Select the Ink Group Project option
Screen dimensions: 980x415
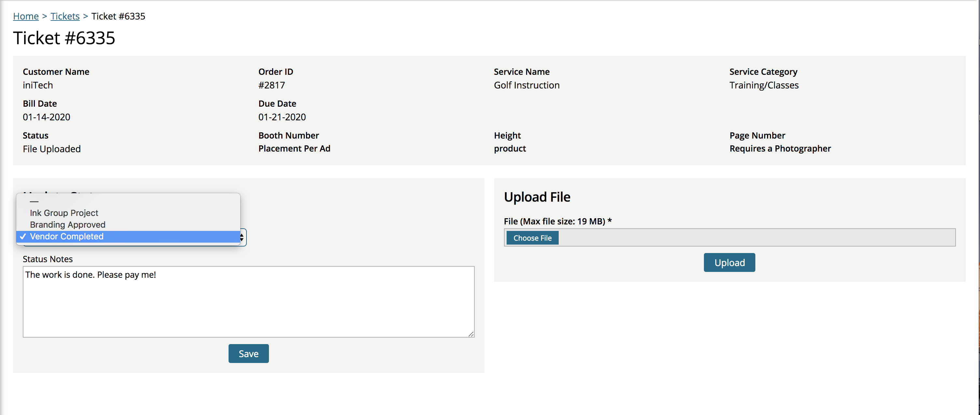click(63, 213)
